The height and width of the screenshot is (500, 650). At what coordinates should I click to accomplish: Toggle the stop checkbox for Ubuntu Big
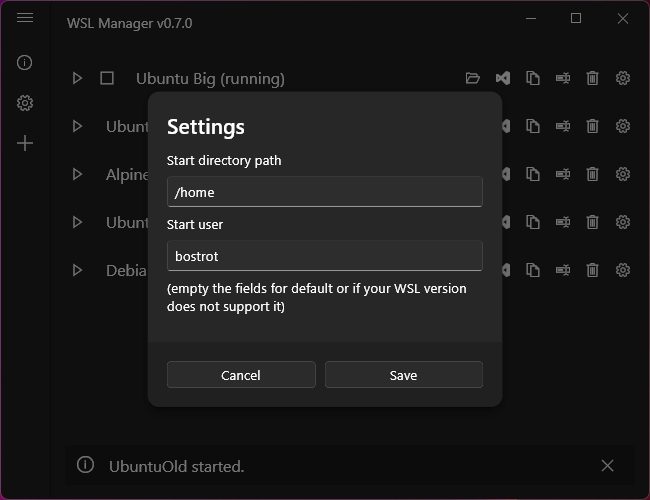coord(107,78)
